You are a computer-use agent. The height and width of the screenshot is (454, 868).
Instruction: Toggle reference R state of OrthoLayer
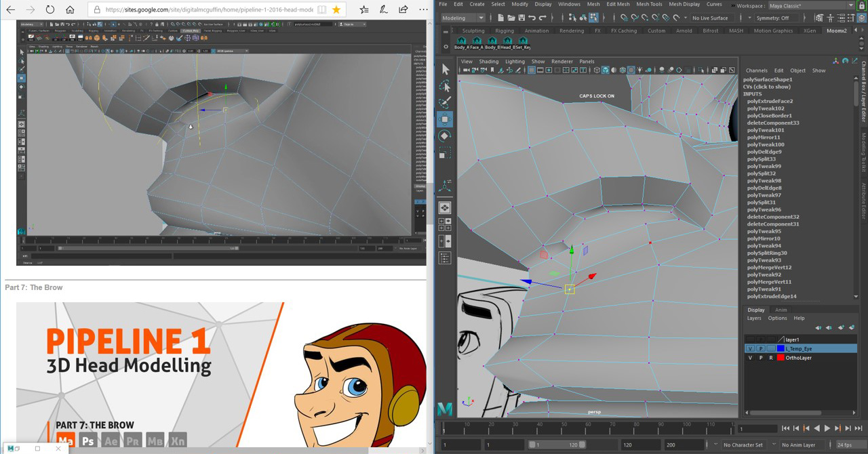click(x=771, y=358)
